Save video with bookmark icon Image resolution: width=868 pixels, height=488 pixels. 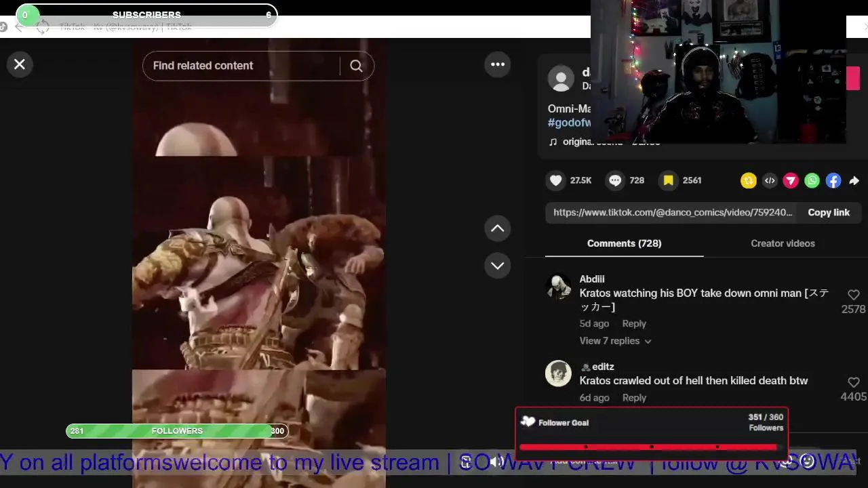pos(668,180)
